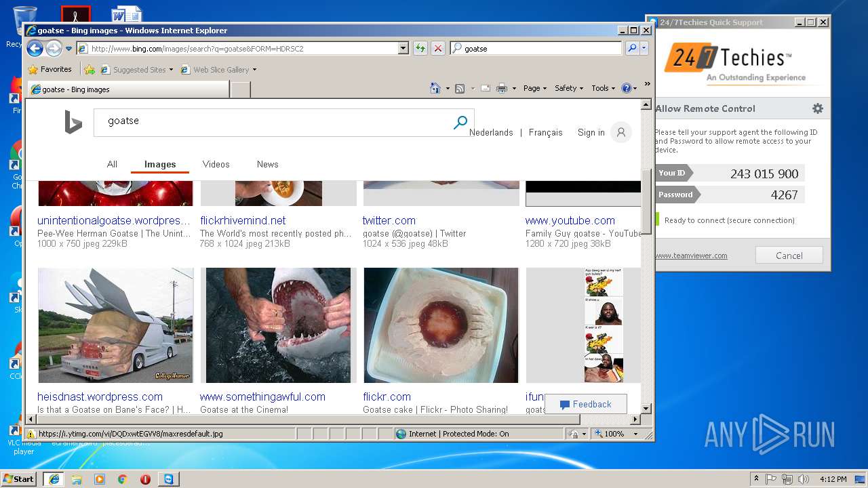
Task: Open a new blank tab
Action: coord(241,89)
